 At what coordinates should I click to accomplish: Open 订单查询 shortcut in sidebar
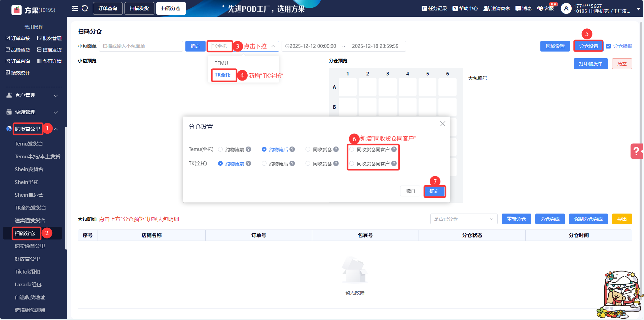[18, 61]
